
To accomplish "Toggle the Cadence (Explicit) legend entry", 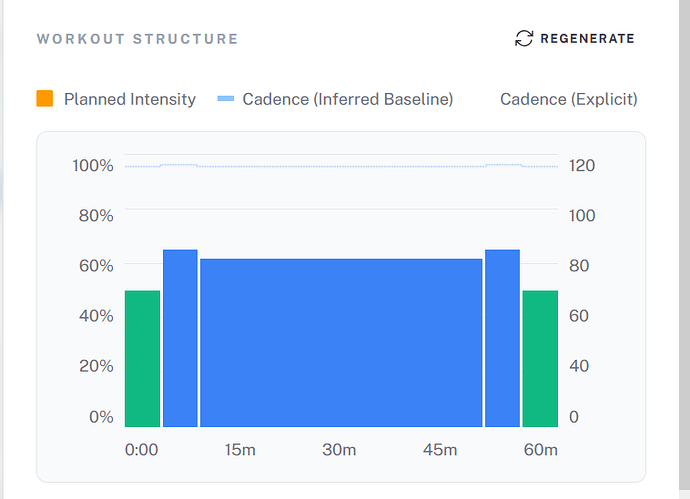I will tap(569, 99).
